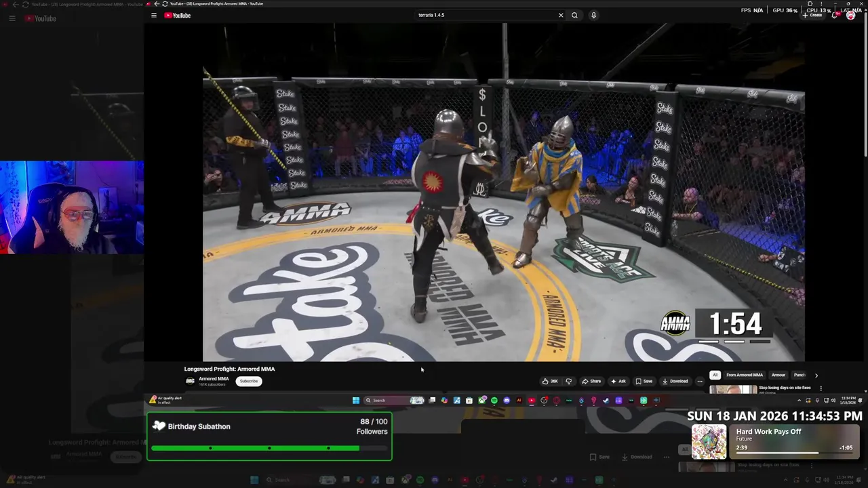Open the air quality alert widget
Screen dimensions: 868x488
(165, 400)
